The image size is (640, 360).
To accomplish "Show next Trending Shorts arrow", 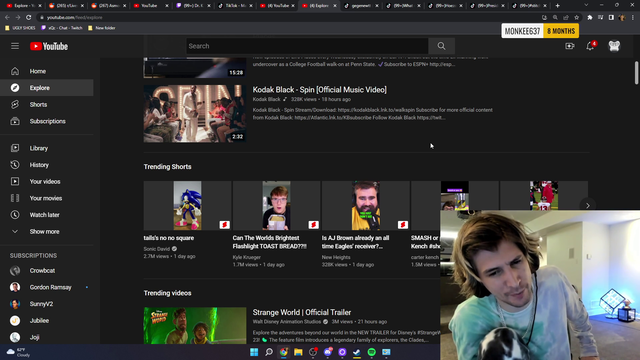I will 588,206.
